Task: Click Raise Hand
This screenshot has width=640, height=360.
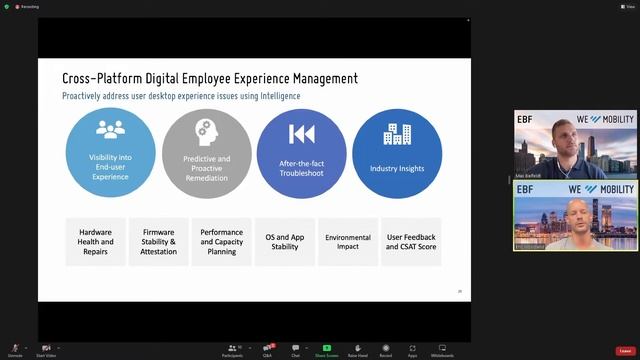Action: (x=358, y=350)
